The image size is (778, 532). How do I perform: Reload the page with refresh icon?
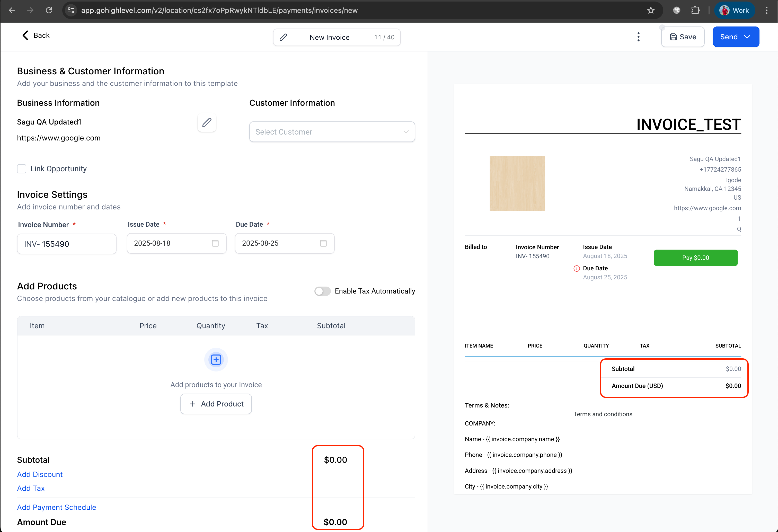49,10
